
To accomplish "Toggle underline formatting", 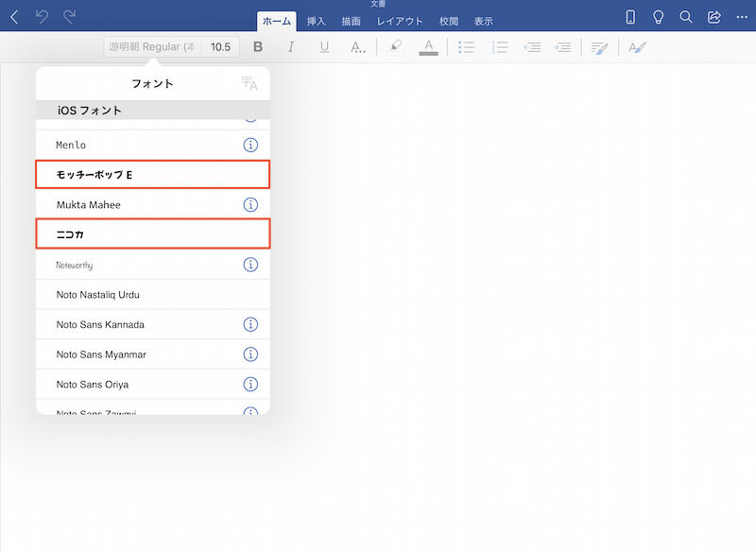I will [324, 46].
